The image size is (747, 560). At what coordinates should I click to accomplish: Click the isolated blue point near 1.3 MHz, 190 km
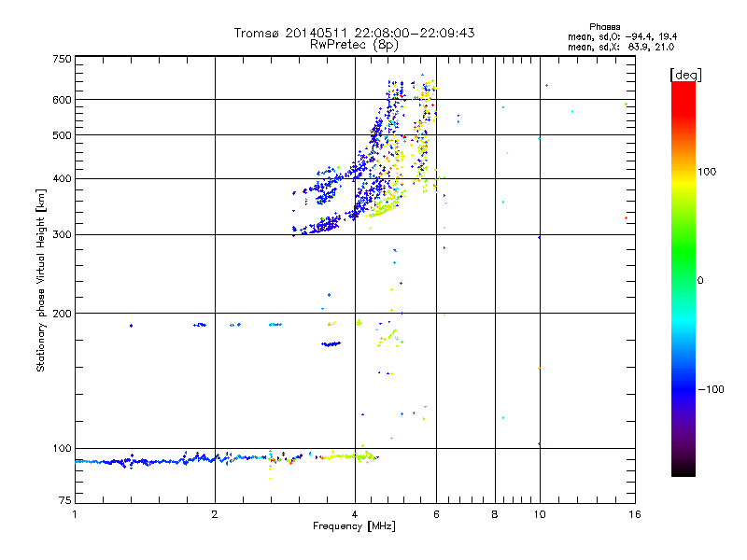coord(131,326)
